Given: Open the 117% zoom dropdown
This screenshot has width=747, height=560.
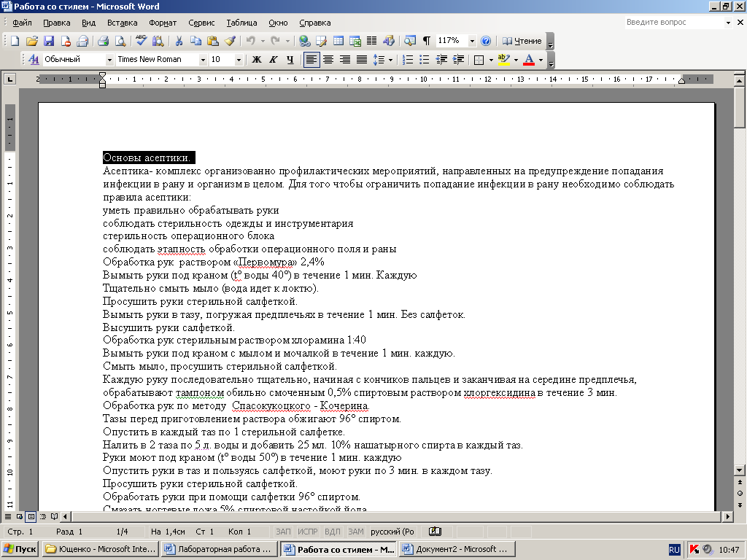Looking at the screenshot, I should [x=472, y=41].
